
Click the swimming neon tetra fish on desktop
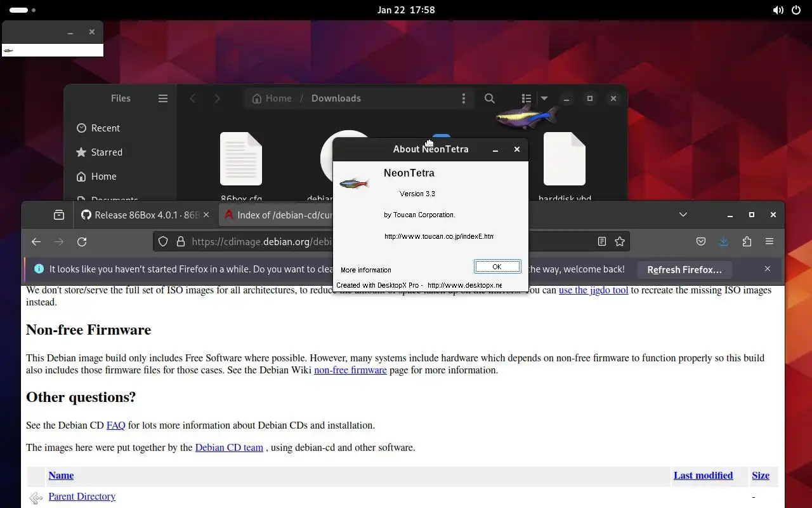(x=527, y=116)
